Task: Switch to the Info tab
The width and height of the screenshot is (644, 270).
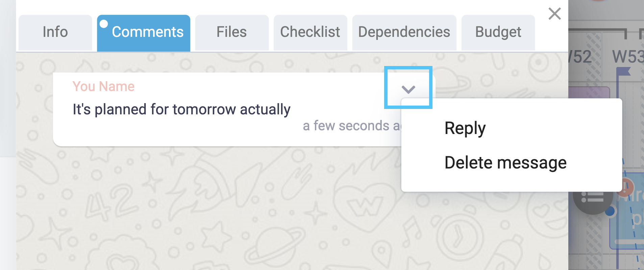Action: (x=55, y=32)
